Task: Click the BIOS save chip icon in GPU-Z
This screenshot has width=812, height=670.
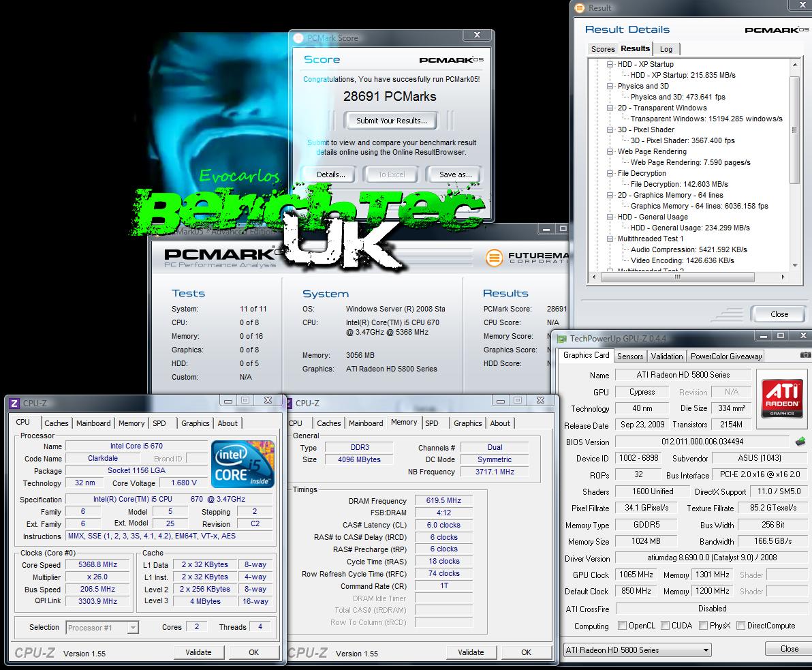Action: 800,442
